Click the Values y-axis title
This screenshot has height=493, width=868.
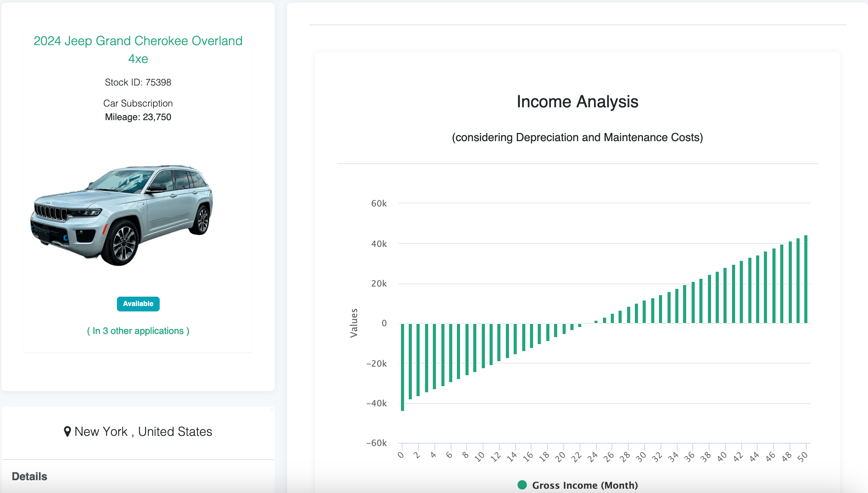pos(354,323)
